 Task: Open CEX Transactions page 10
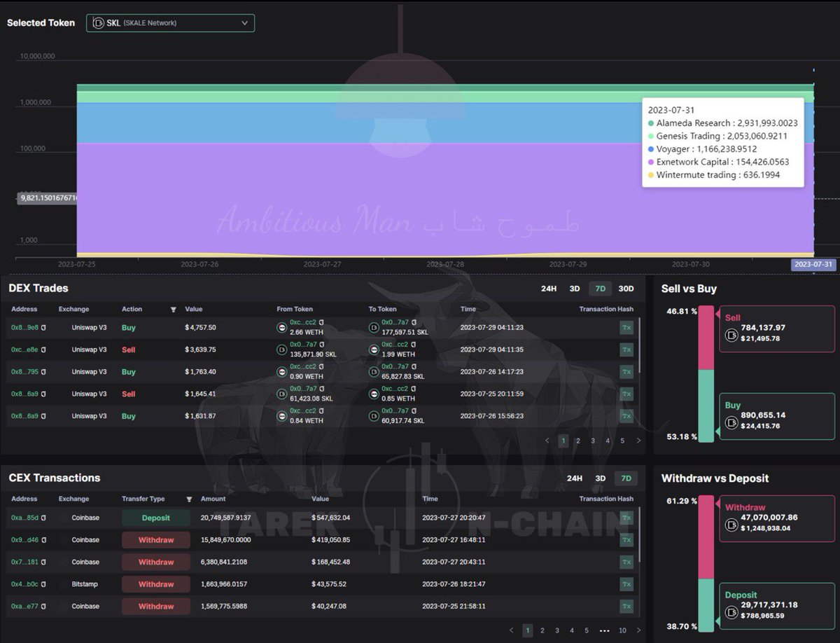click(622, 630)
